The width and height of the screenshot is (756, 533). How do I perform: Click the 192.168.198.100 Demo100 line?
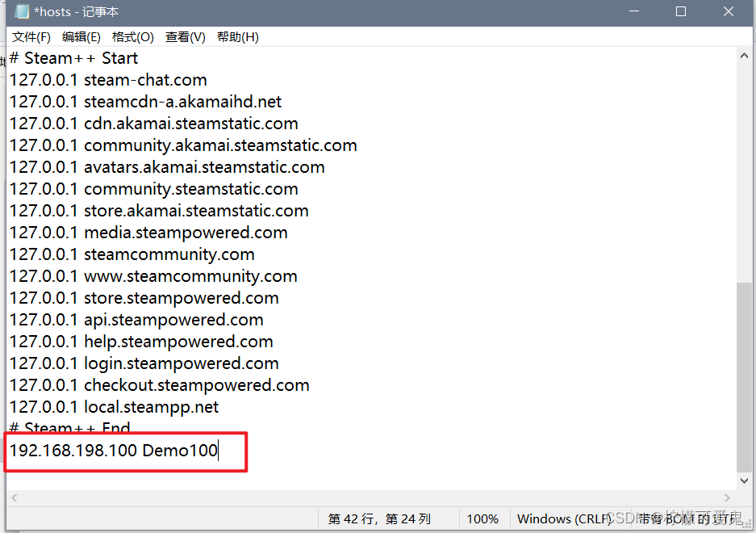114,451
